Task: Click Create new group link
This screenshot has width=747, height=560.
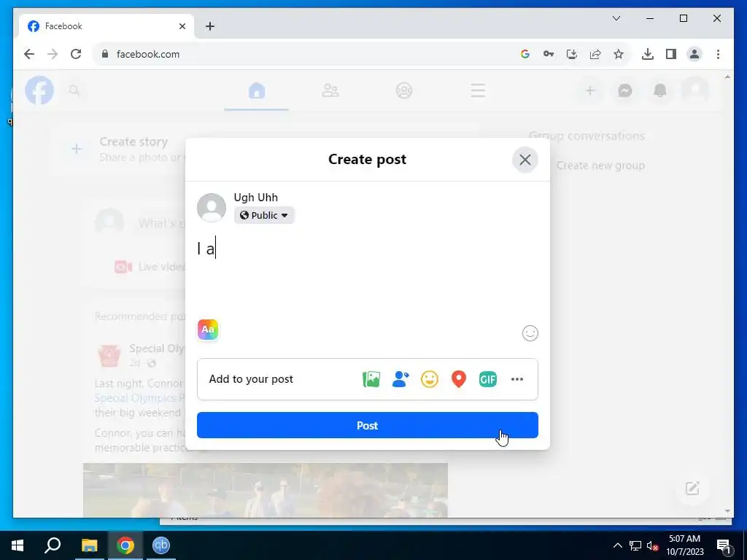Action: [600, 166]
